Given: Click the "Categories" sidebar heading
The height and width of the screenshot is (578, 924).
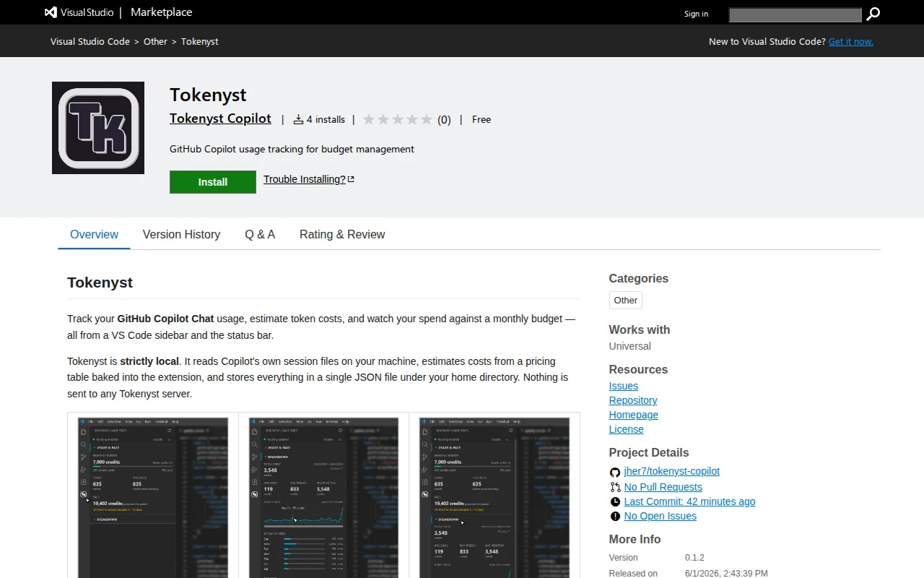Looking at the screenshot, I should point(639,278).
